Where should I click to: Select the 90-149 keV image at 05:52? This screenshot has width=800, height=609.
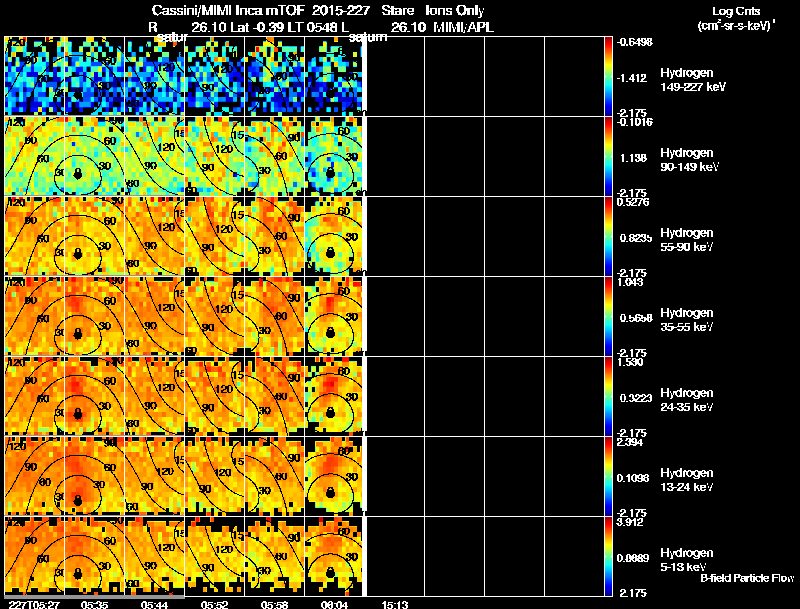215,156
